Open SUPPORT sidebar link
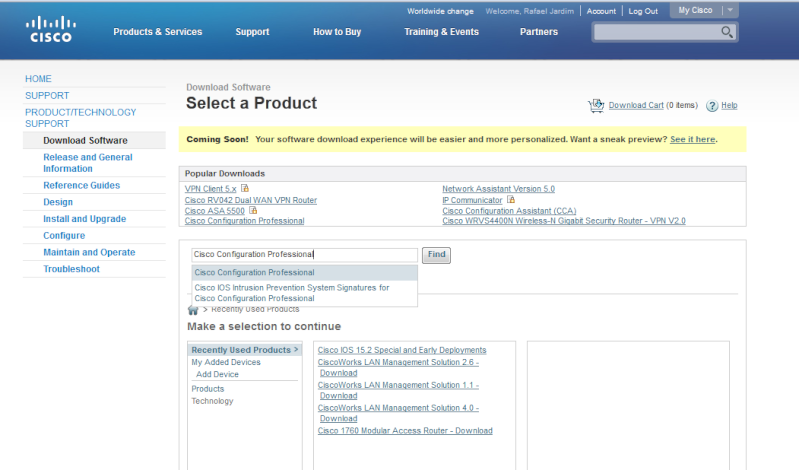This screenshot has width=799, height=470. coord(47,96)
